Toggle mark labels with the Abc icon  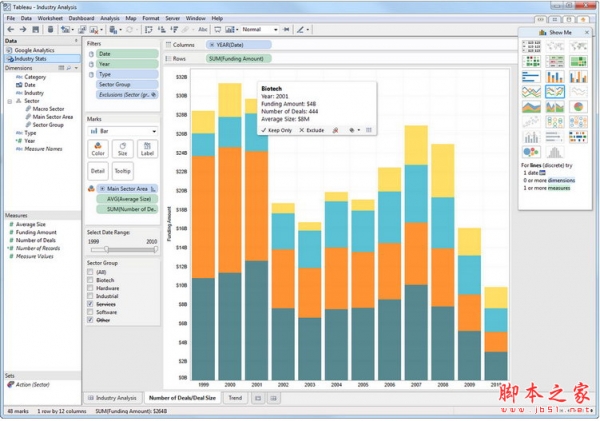click(x=202, y=29)
